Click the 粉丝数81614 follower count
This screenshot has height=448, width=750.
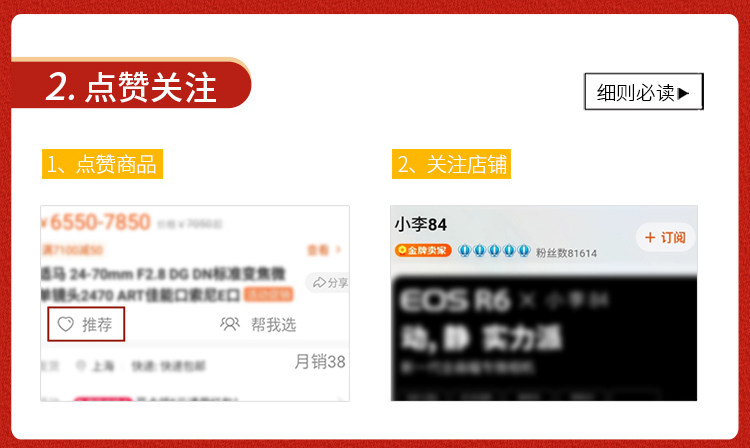point(566,253)
